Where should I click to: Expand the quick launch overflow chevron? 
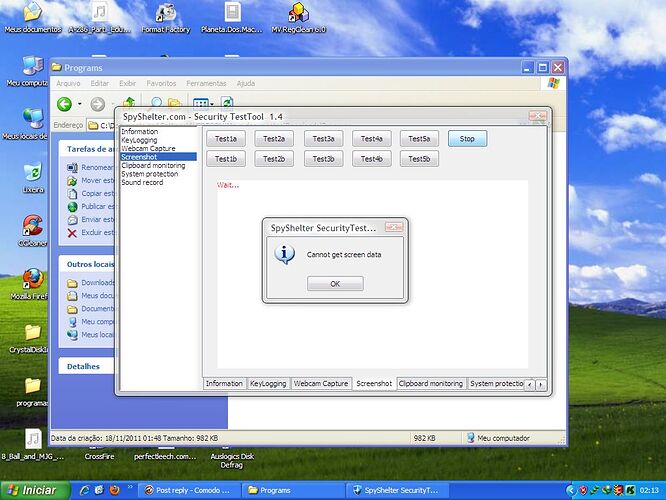tap(130, 487)
